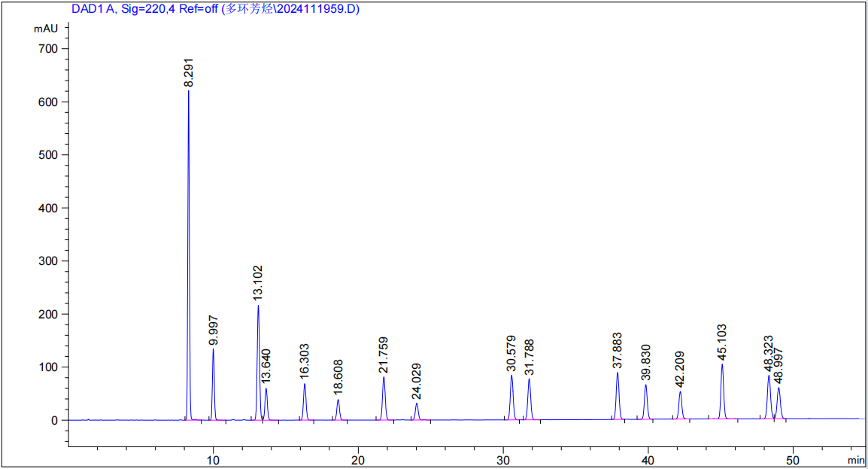Viewport: 868px width, 469px height.
Task: Select the peak label 45.103
Action: coord(722,343)
